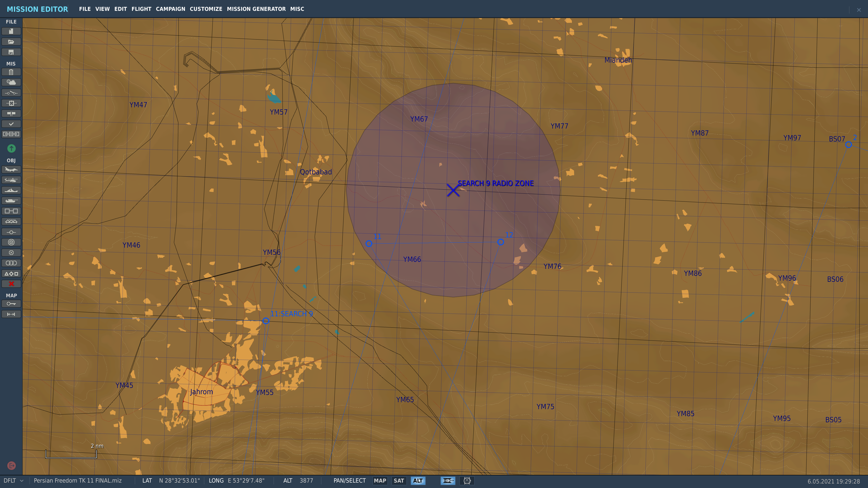Open the CAMPAIGN menu
This screenshot has height=488, width=868.
170,9
